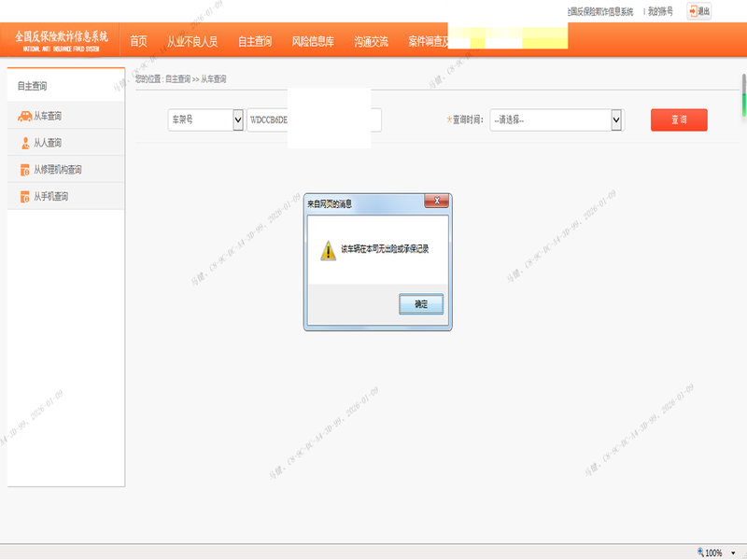Image resolution: width=747 pixels, height=560 pixels.
Task: Click the green vertical scrollbar on right
Action: [x=743, y=93]
